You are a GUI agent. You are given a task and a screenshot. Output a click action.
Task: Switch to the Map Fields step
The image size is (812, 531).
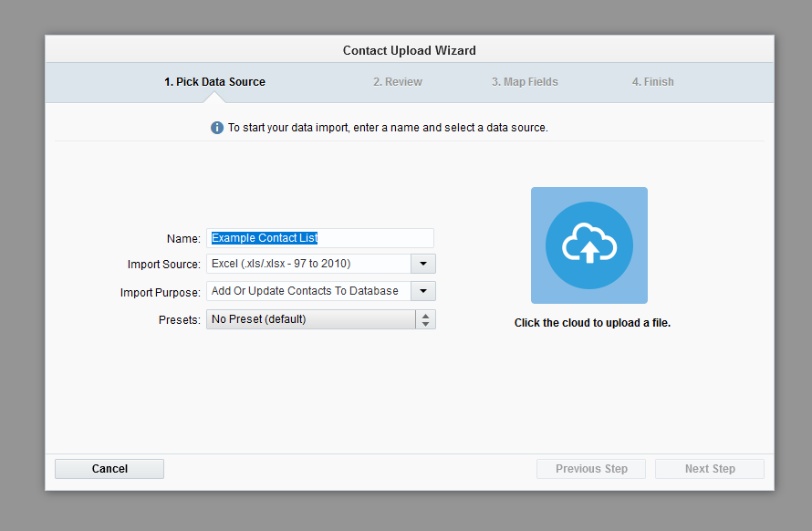tap(525, 82)
